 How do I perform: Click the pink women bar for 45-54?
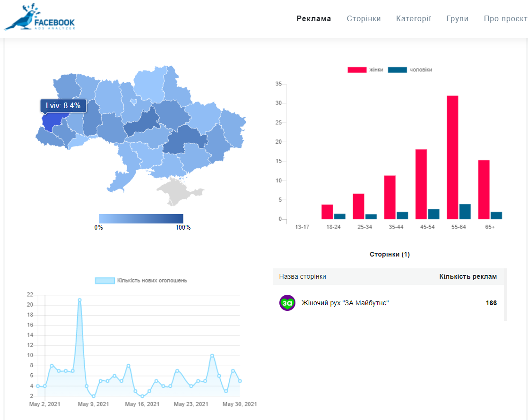coord(421,184)
